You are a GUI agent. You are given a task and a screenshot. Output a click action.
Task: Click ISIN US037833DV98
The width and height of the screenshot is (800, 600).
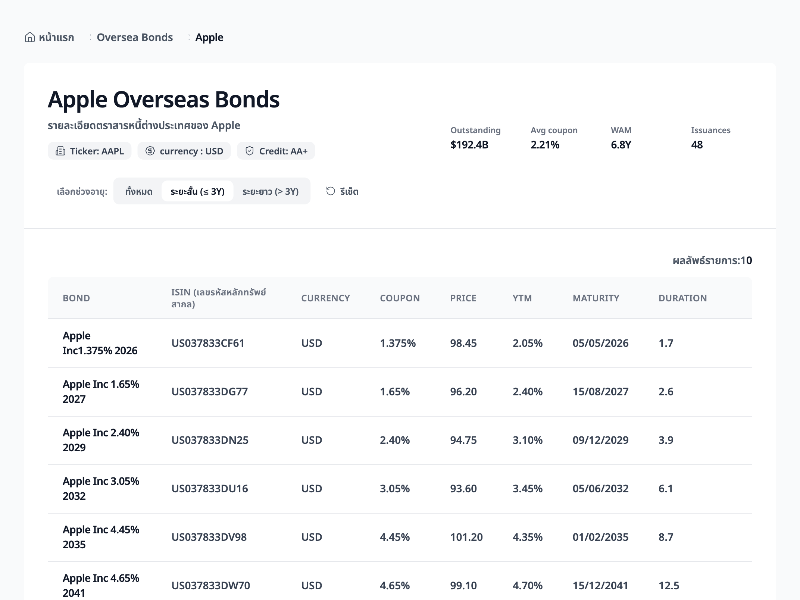[x=209, y=537]
